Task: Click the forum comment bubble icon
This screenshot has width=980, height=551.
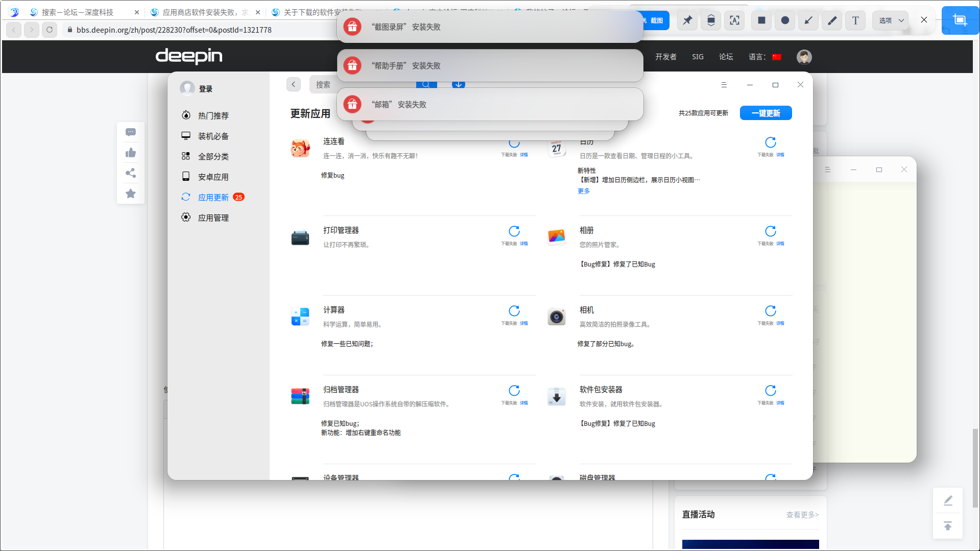Action: (131, 132)
